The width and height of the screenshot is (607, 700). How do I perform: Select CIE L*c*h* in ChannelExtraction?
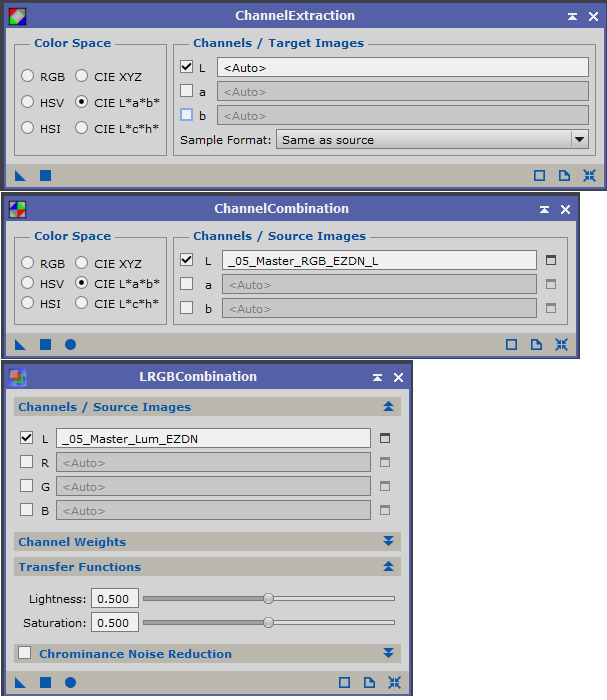tap(82, 128)
